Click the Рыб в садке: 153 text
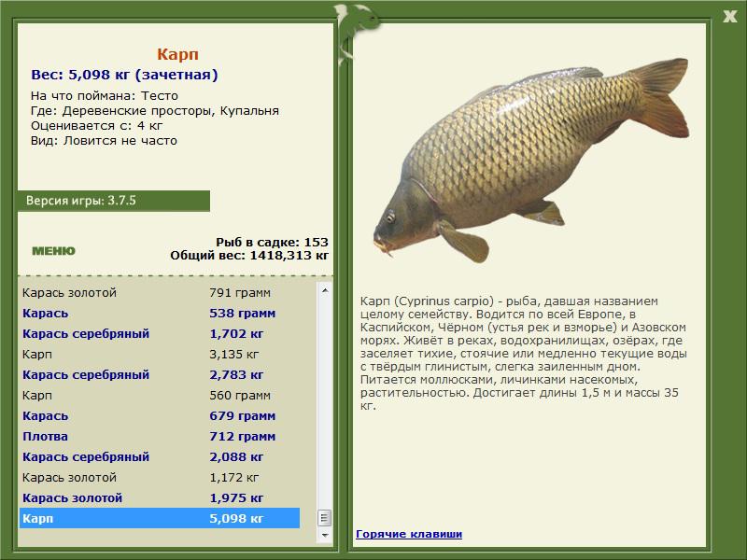 pos(272,242)
